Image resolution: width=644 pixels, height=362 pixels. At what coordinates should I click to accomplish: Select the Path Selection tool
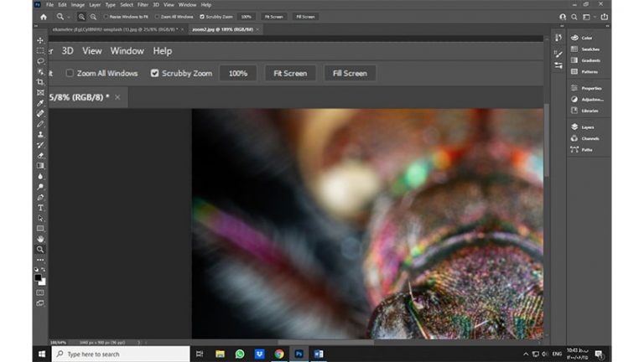40,218
